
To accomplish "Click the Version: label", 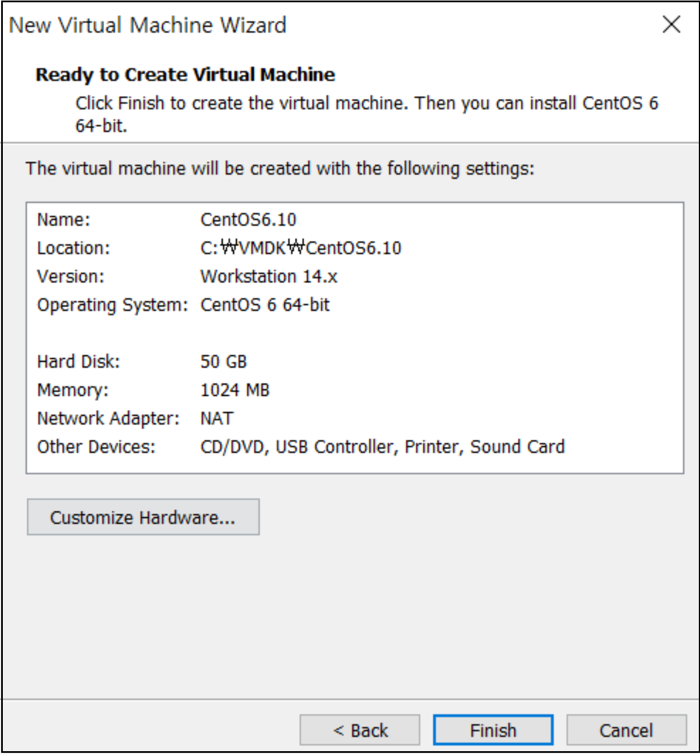I will 71,277.
